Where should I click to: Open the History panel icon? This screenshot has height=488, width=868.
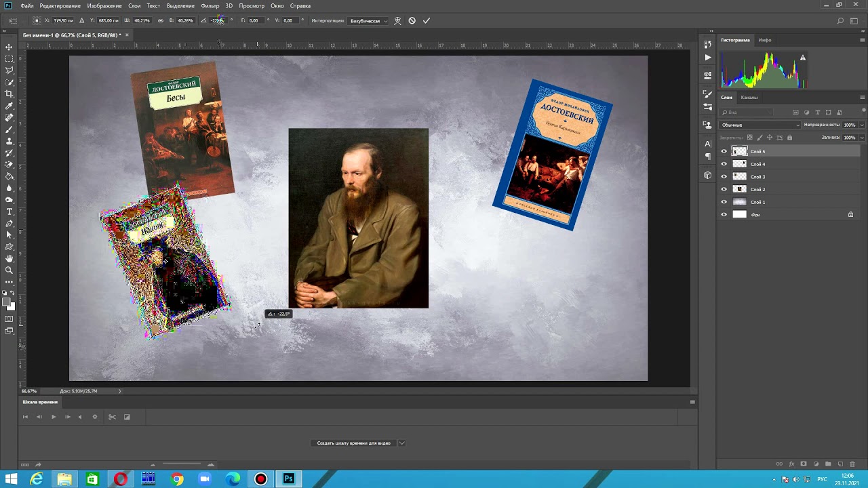[x=708, y=43]
